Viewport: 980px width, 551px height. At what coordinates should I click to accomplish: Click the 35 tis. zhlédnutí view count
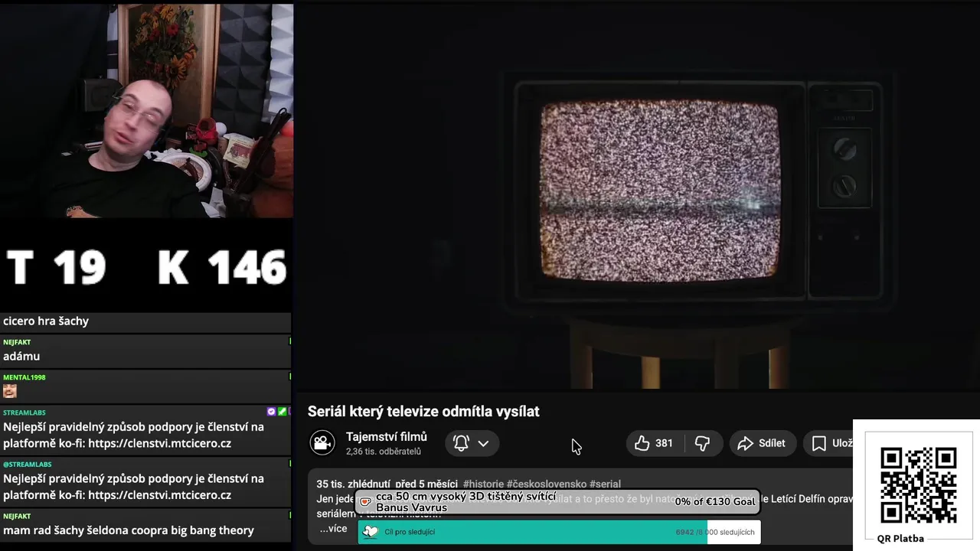354,484
